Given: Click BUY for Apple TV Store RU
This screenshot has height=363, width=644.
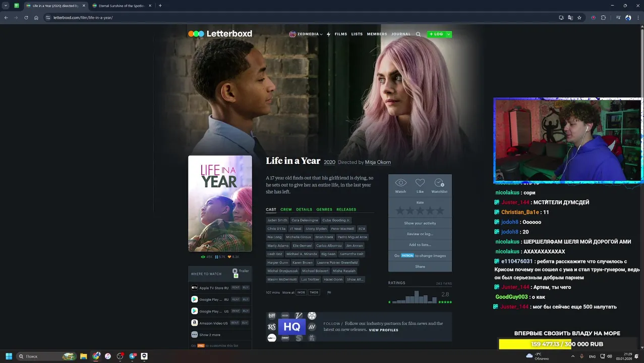Looking at the screenshot, I should pyautogui.click(x=245, y=287).
